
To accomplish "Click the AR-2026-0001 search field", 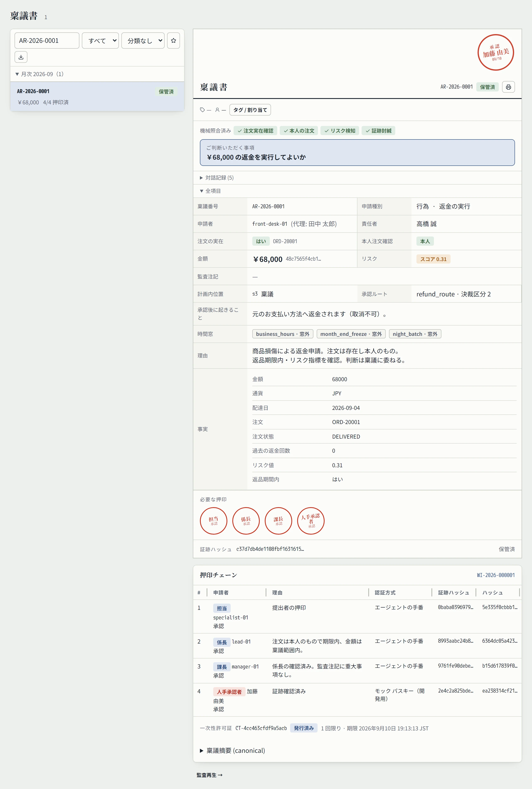I will pyautogui.click(x=47, y=41).
